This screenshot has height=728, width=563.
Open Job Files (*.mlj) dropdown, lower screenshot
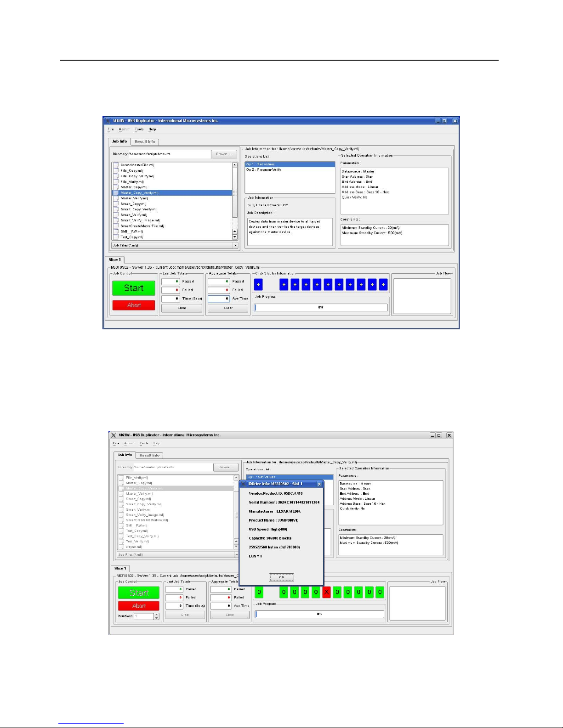pos(178,554)
